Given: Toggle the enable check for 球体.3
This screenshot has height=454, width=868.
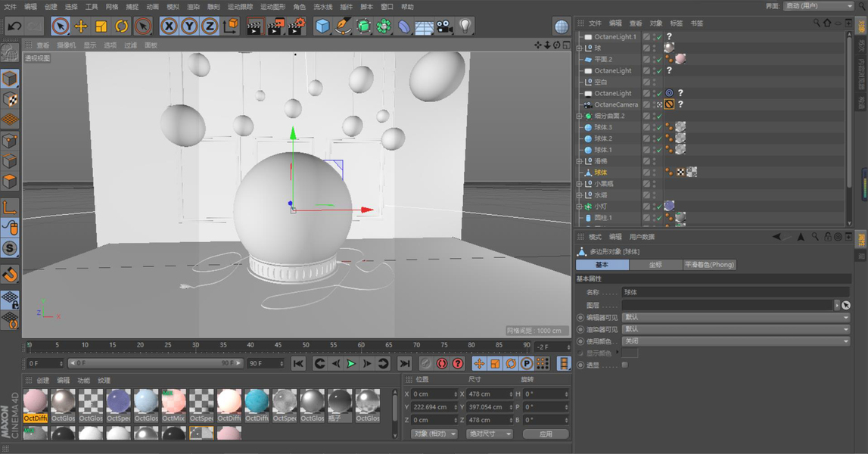Looking at the screenshot, I should tap(659, 127).
